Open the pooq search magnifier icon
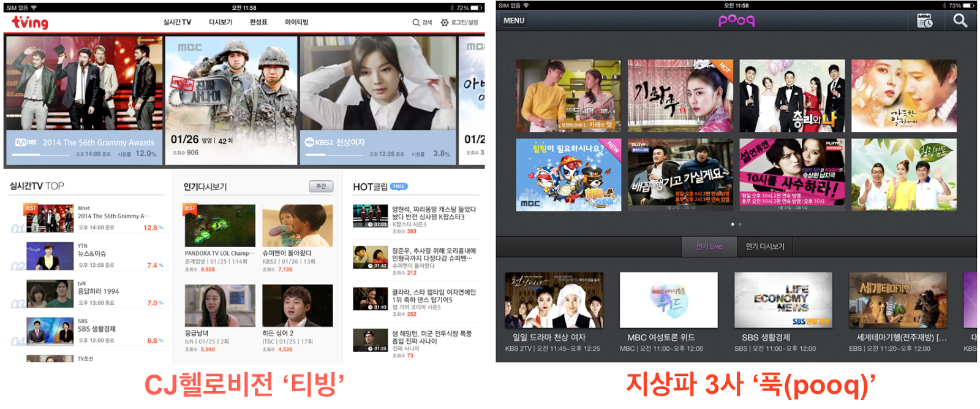 click(x=960, y=20)
